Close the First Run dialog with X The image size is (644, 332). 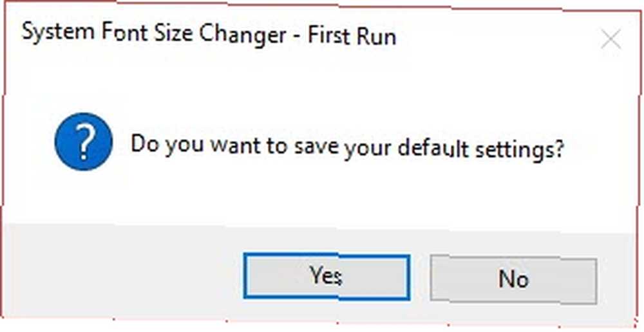611,41
